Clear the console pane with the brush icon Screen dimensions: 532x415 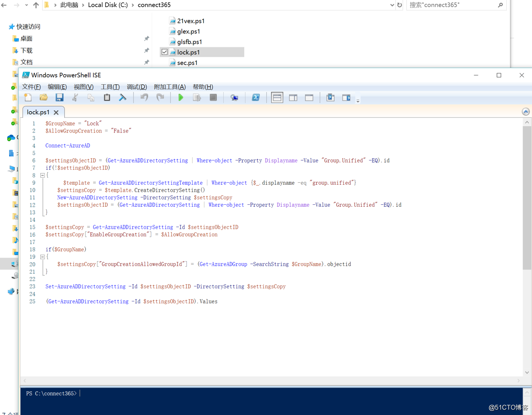(x=123, y=97)
